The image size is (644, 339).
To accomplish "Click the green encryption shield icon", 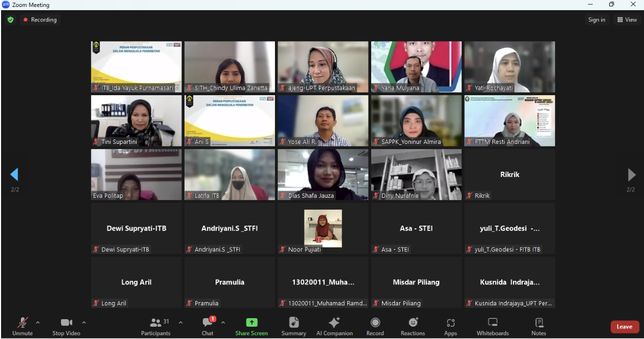I will coord(10,20).
